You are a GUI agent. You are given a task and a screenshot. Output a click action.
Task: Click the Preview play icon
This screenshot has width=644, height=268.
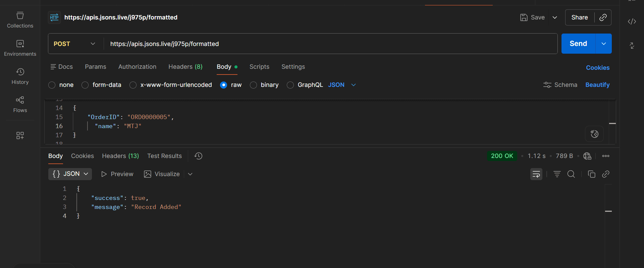tap(104, 174)
